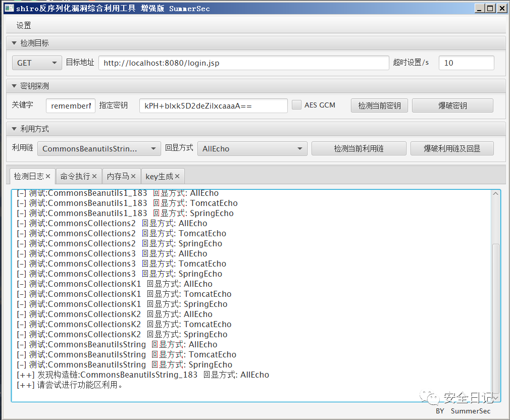The image size is (510, 420).
Task: Select log line CommonsCollections2 回显方式: AllEcho
Action: 112,223
